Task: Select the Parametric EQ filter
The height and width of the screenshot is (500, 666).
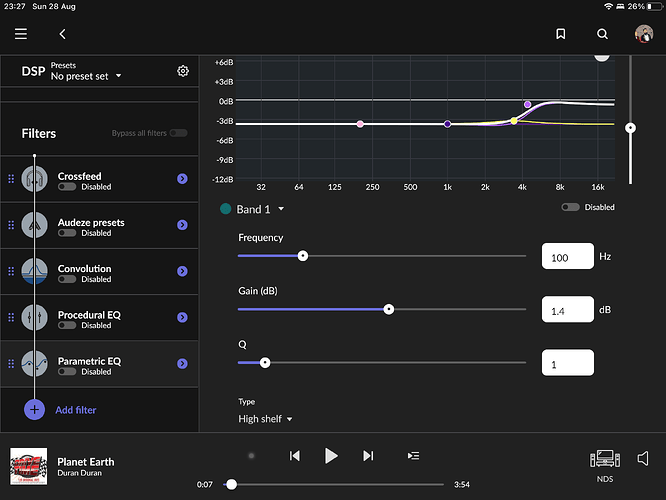Action: click(x=89, y=361)
